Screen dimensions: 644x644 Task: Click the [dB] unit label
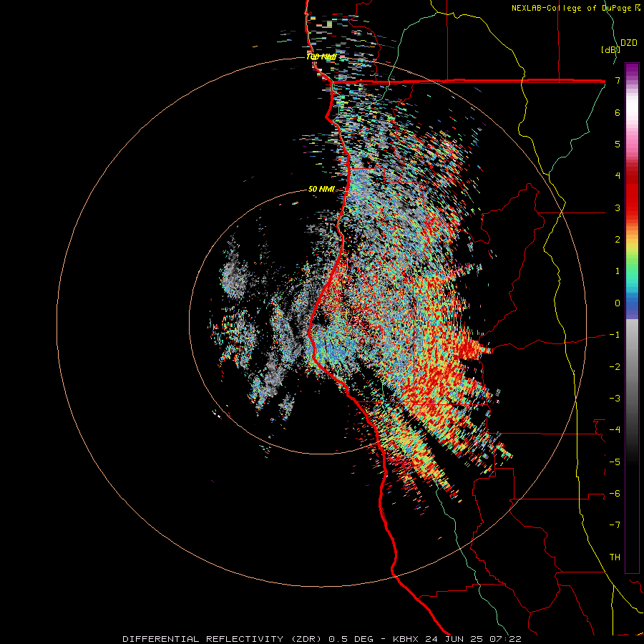[610, 49]
